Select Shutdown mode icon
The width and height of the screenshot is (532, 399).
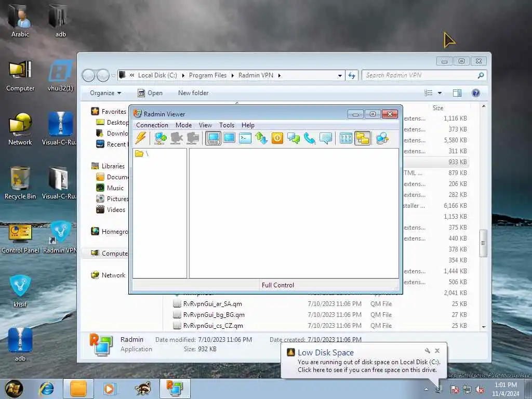pyautogui.click(x=277, y=138)
